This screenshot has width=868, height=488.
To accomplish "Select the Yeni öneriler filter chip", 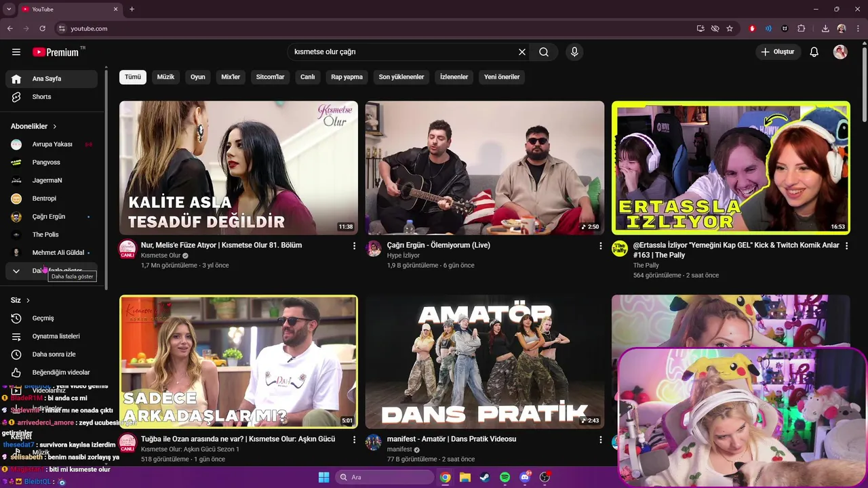I will point(502,77).
